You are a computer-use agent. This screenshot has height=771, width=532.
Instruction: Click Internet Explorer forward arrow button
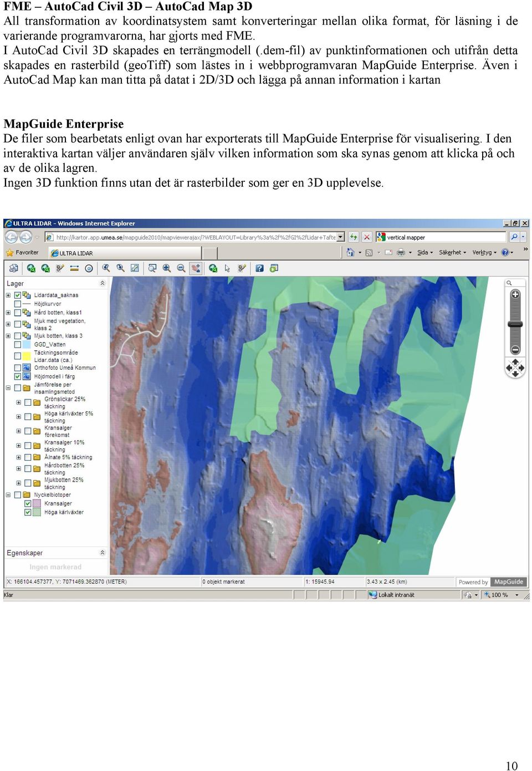point(26,237)
